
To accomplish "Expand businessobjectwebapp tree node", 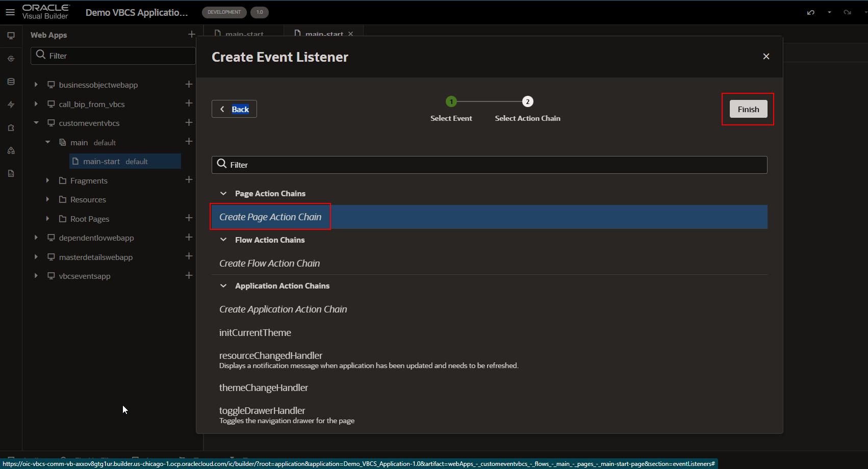I will [36, 85].
